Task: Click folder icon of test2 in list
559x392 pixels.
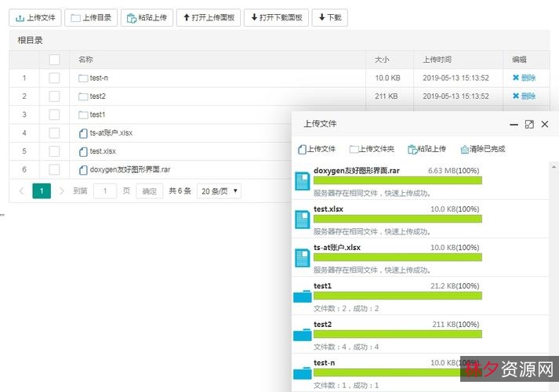Action: tap(83, 96)
